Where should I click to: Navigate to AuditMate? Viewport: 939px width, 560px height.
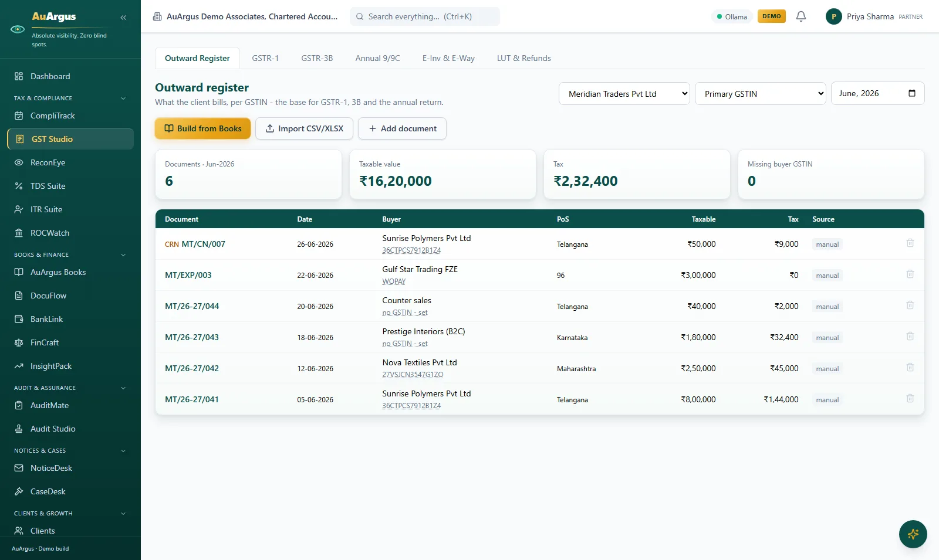click(x=70, y=405)
